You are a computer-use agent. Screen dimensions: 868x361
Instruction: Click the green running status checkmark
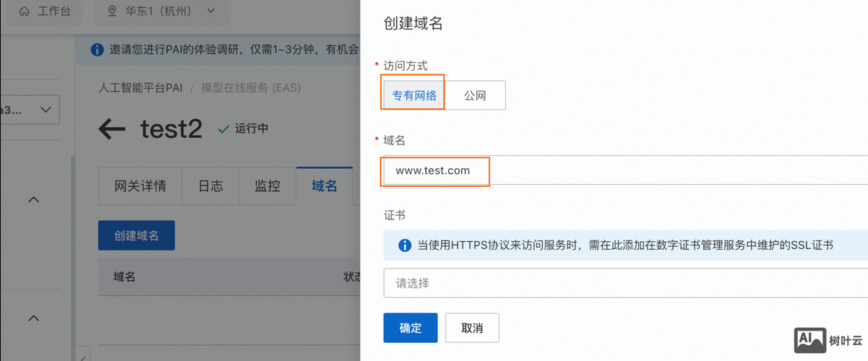[x=223, y=129]
